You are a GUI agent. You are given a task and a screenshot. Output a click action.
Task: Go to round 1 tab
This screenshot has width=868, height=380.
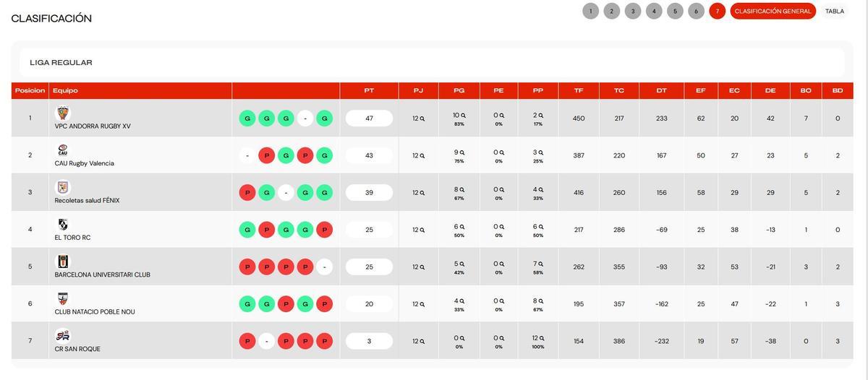coord(590,11)
